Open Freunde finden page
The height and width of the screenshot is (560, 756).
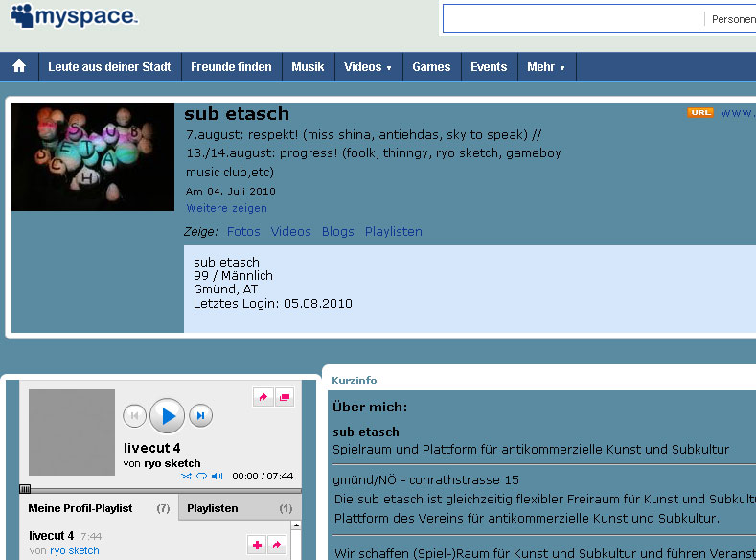tap(231, 66)
